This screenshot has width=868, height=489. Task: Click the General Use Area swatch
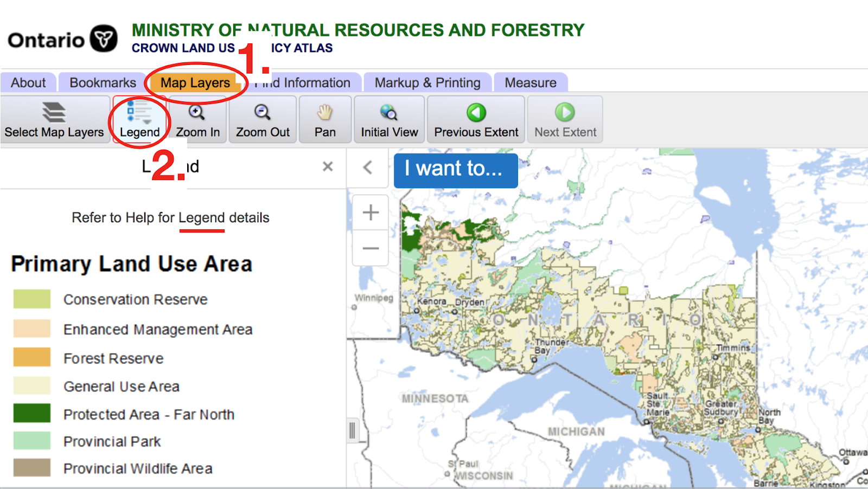(32, 385)
